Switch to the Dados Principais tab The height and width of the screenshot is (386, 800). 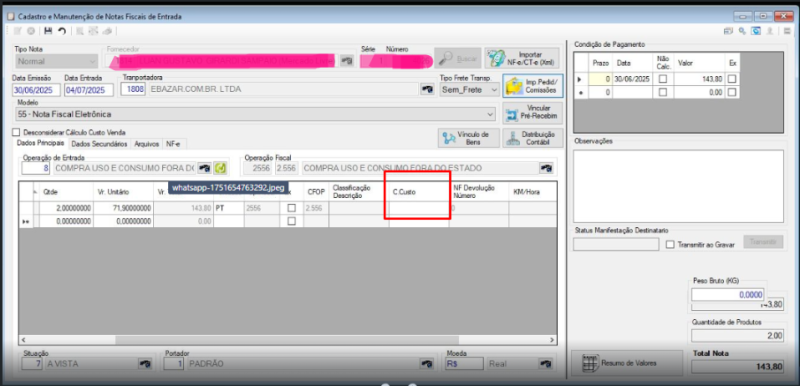[41, 143]
